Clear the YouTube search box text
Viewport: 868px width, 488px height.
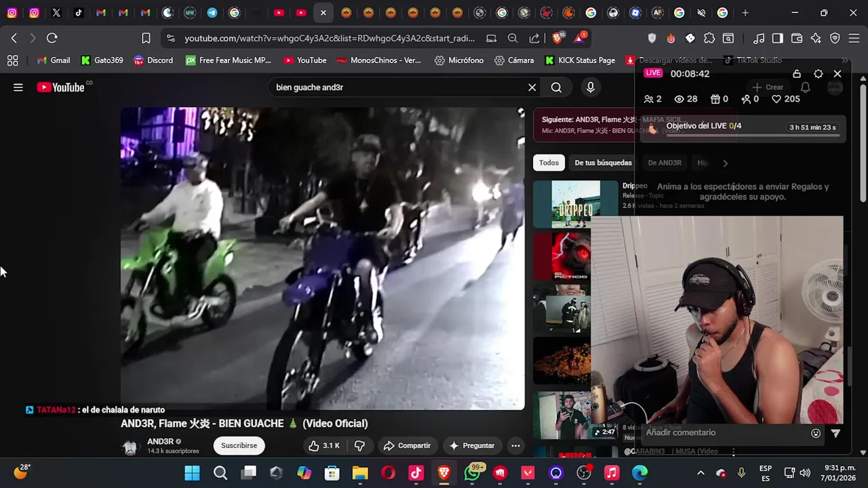coord(532,87)
